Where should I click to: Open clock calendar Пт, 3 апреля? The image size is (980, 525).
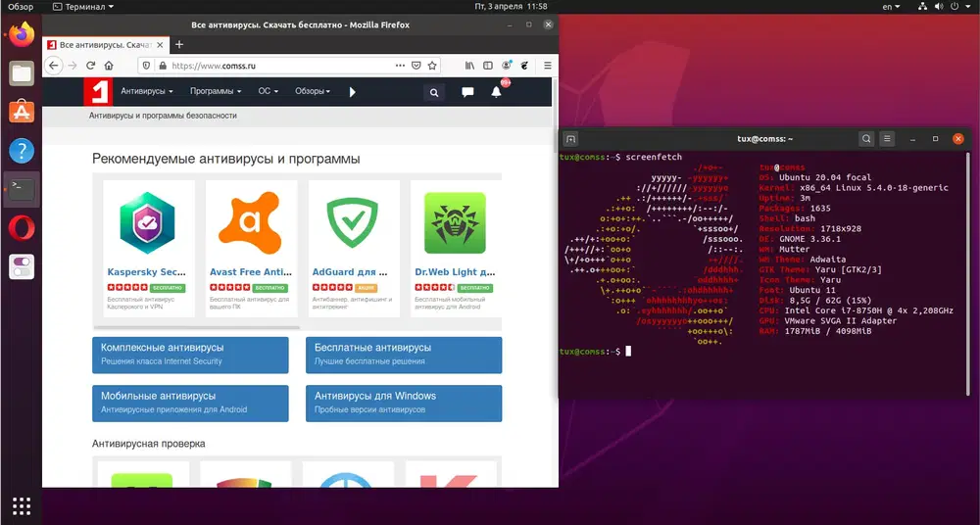coord(511,6)
